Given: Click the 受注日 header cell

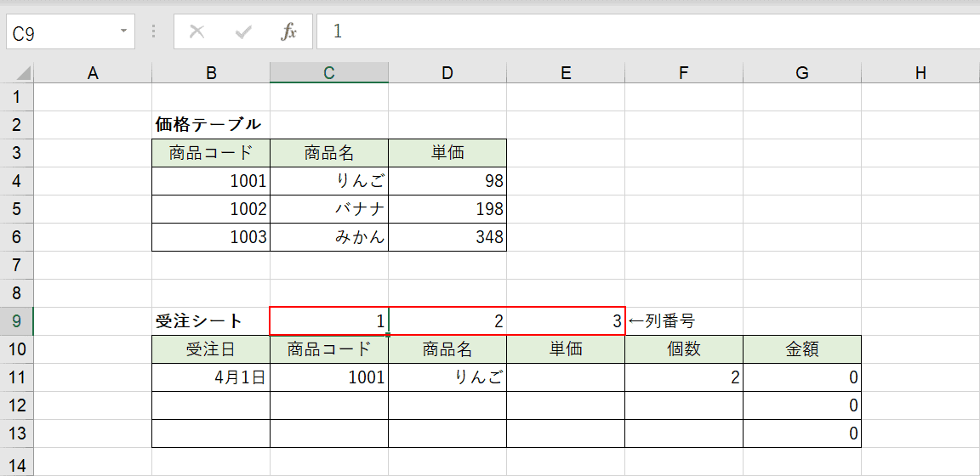Looking at the screenshot, I should (x=211, y=350).
